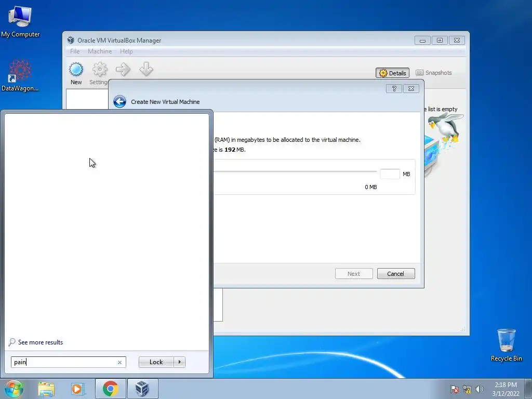
Task: Click the memory size MB input box
Action: [390, 174]
